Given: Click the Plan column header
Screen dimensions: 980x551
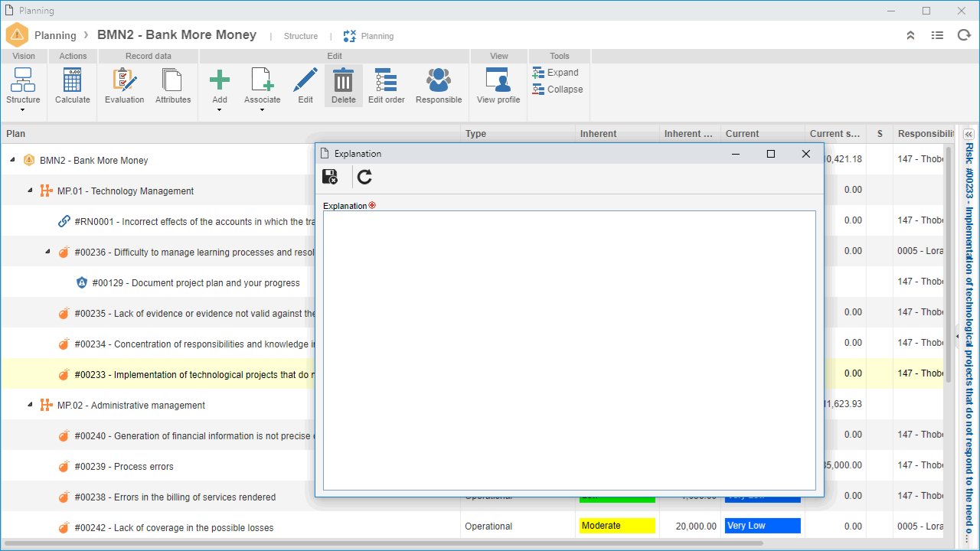Looking at the screenshot, I should click(x=230, y=134).
